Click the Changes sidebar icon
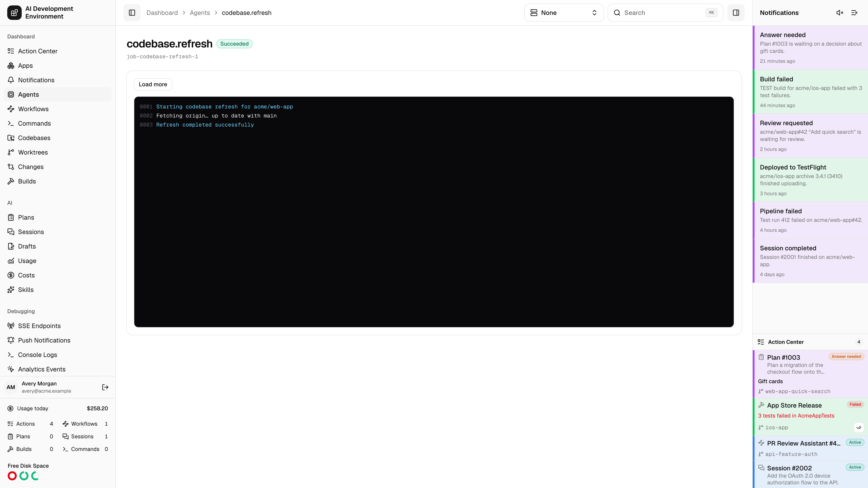The width and height of the screenshot is (868, 488). (x=11, y=167)
